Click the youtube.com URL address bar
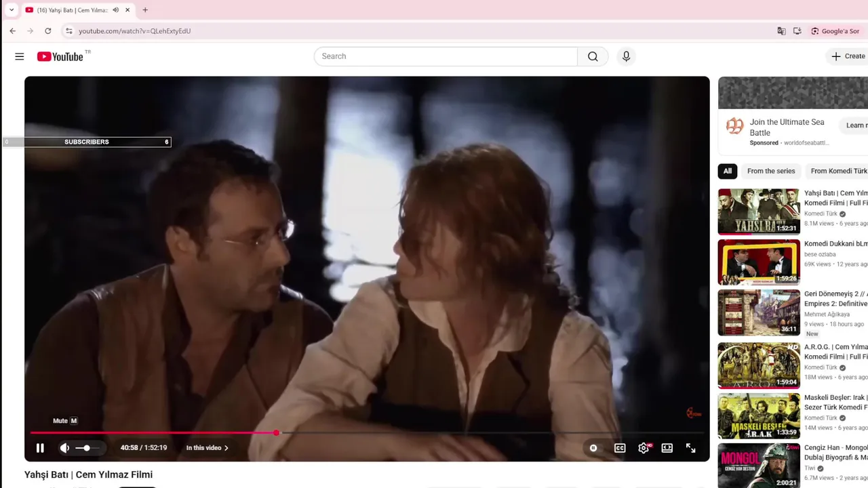 coord(134,31)
